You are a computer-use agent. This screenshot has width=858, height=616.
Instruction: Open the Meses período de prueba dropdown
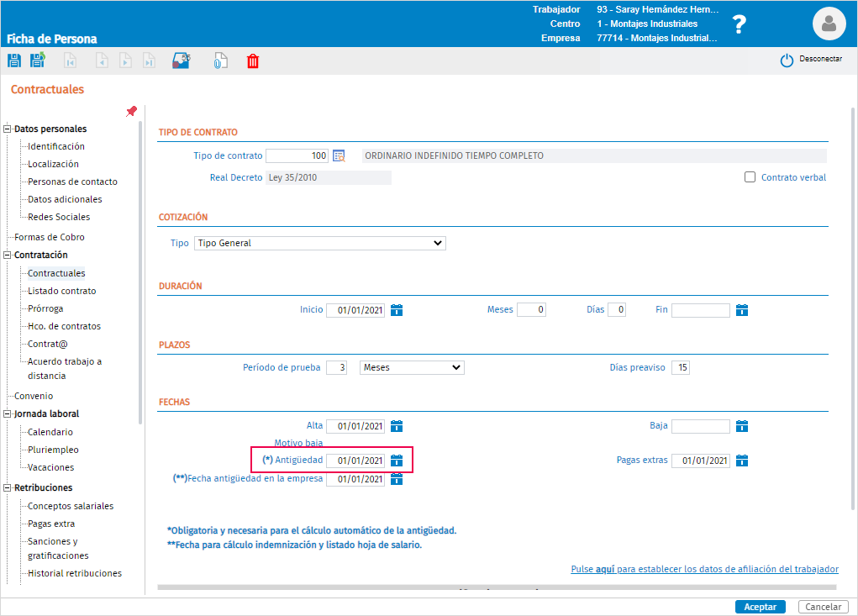pyautogui.click(x=412, y=367)
